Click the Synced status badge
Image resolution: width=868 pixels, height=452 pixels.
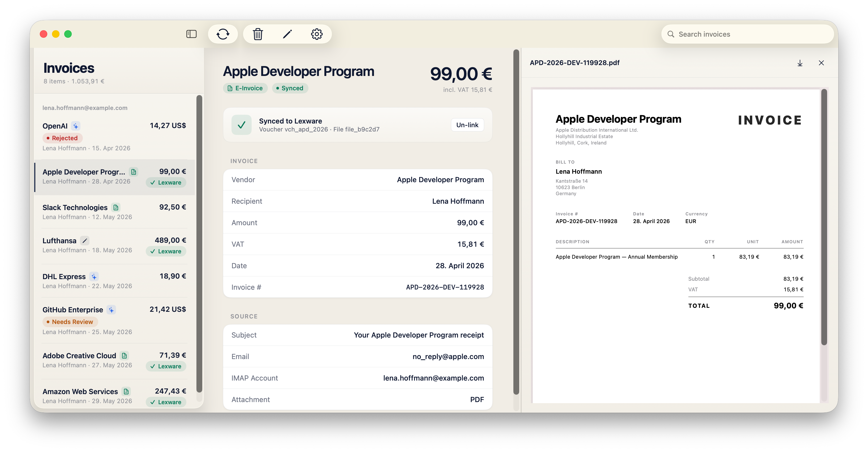point(290,88)
